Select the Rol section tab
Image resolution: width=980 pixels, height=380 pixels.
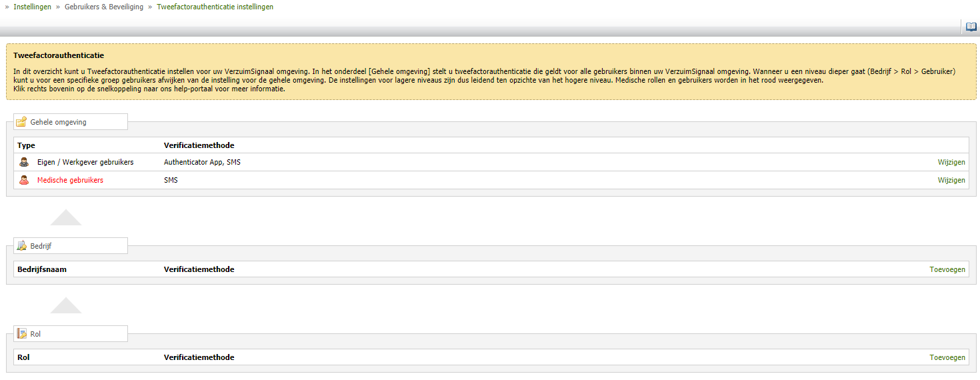[x=71, y=334]
